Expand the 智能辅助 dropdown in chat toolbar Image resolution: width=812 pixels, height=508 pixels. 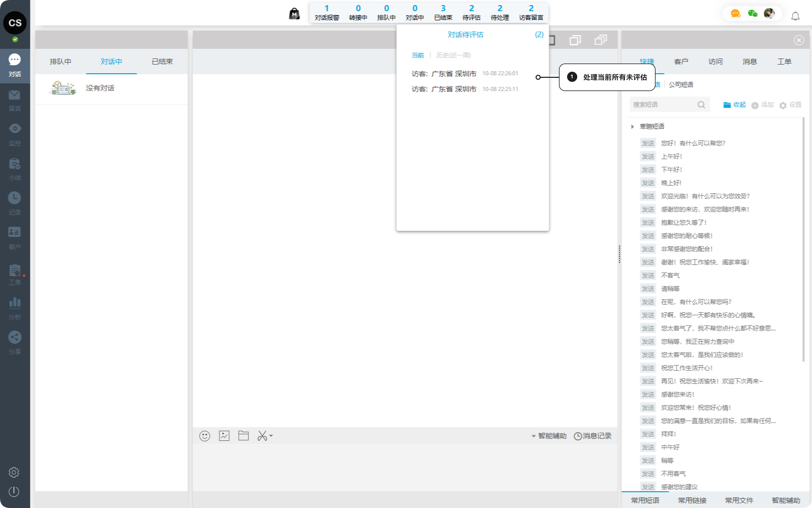(549, 436)
